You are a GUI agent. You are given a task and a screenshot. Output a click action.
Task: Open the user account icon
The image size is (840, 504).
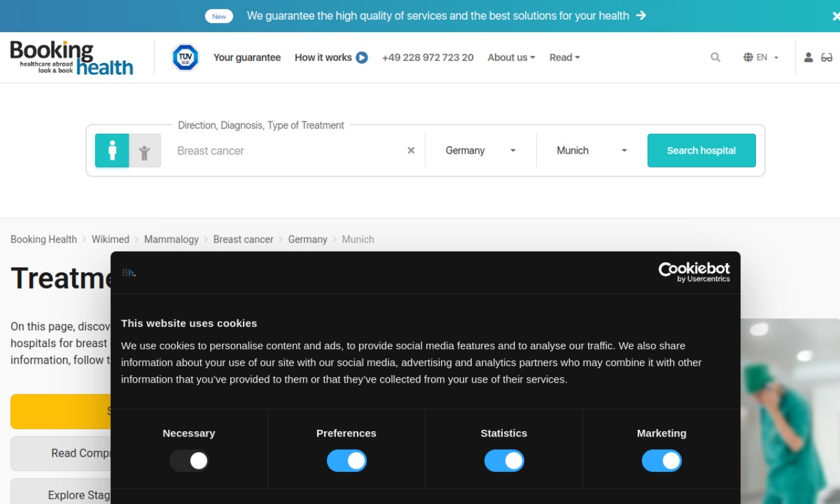808,58
